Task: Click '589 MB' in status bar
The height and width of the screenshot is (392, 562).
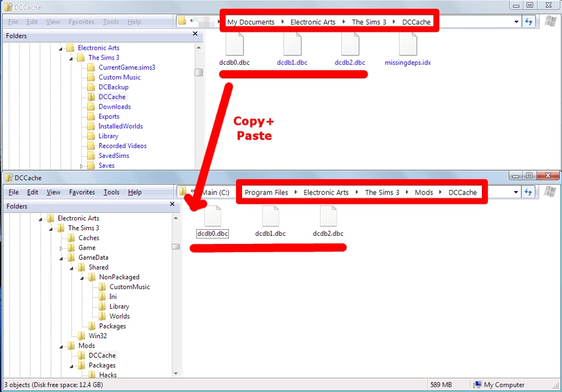Action: point(441,385)
